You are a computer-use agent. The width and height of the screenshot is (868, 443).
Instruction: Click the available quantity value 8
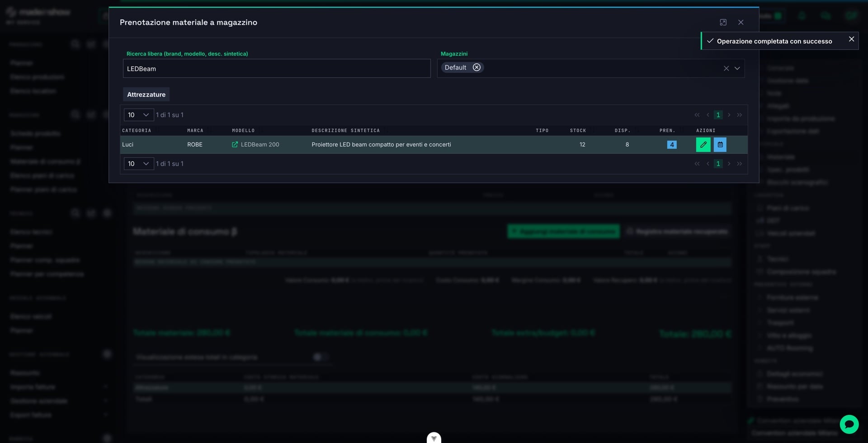[627, 145]
